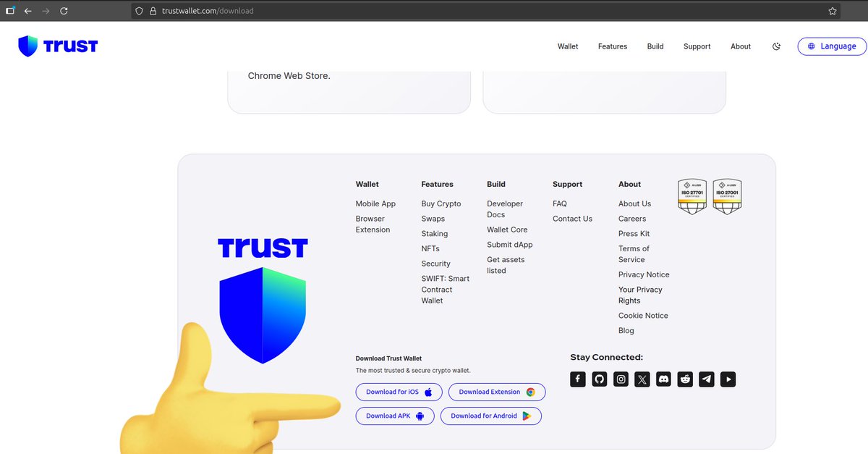Click the Wallet footer column heading
This screenshot has height=454, width=868.
click(x=367, y=184)
